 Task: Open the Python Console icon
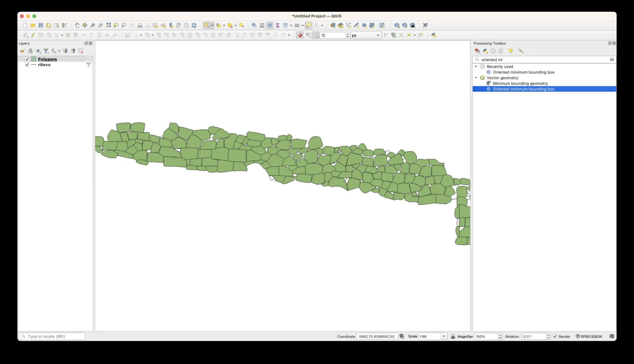(434, 35)
